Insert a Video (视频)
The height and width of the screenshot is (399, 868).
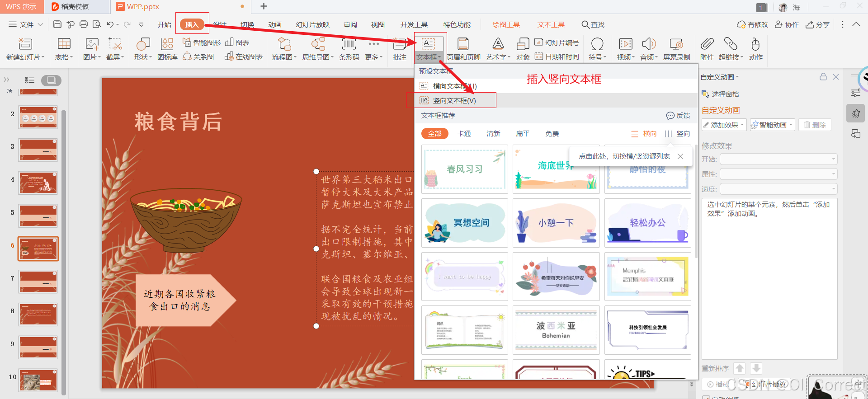[x=626, y=49]
